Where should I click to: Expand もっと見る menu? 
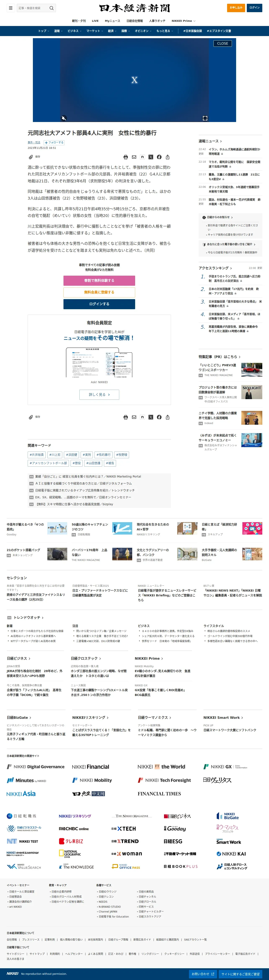pos(164,31)
